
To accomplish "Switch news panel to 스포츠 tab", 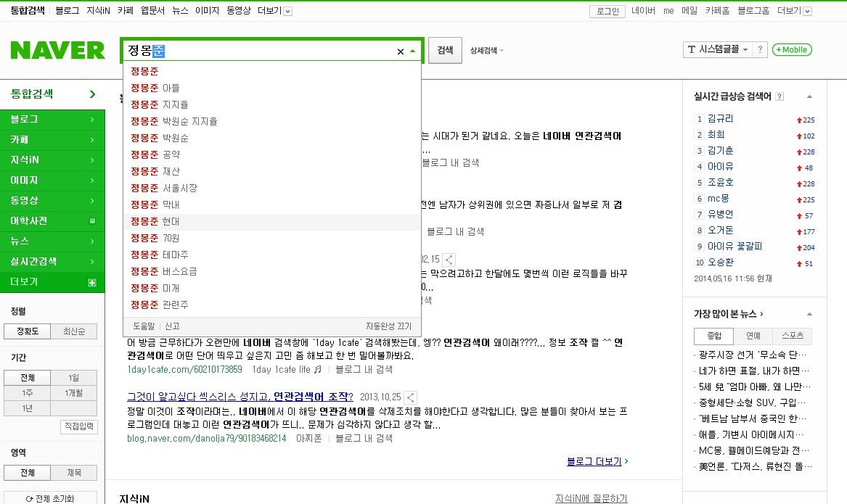I will (x=793, y=336).
